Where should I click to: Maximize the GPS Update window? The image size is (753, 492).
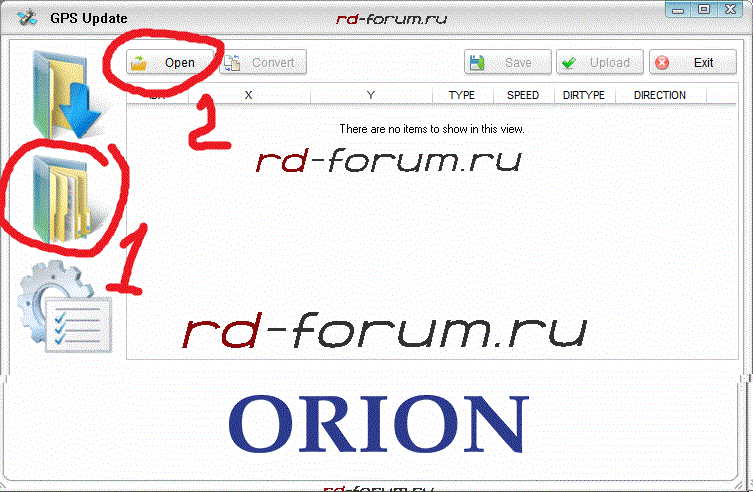coord(702,10)
